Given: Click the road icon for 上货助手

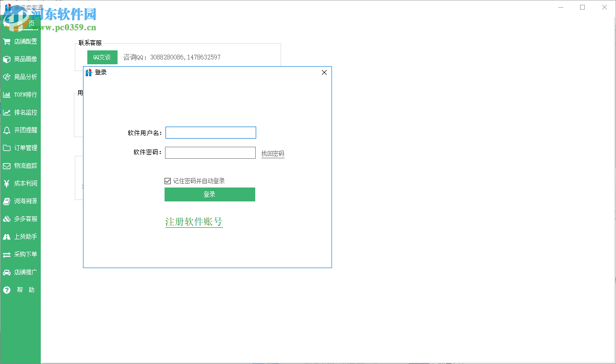Looking at the screenshot, I should point(7,236).
